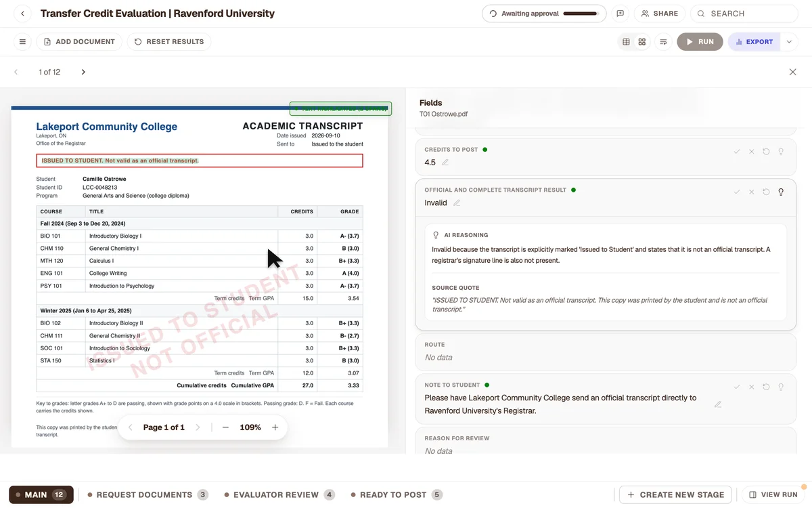Reset the Official and Complete Transcript Result
Image resolution: width=812 pixels, height=508 pixels.
766,192
